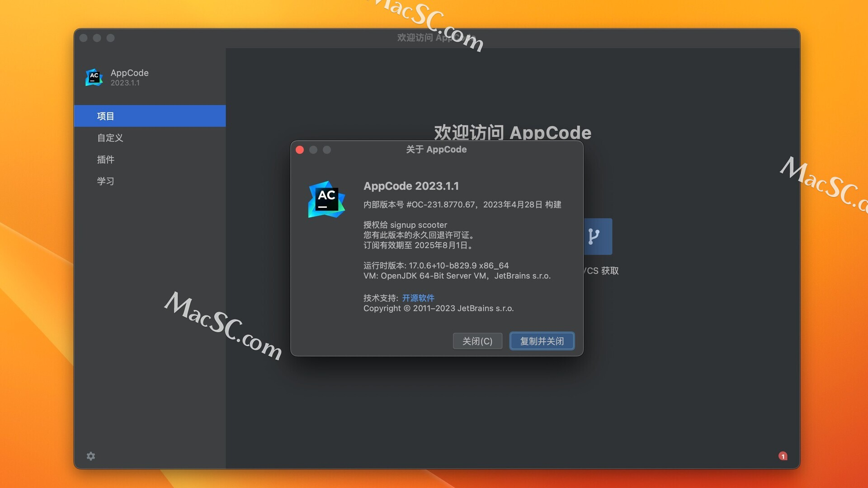This screenshot has height=488, width=868.
Task: Click the 2023.1.1 version under sidebar AppCode
Action: point(125,83)
